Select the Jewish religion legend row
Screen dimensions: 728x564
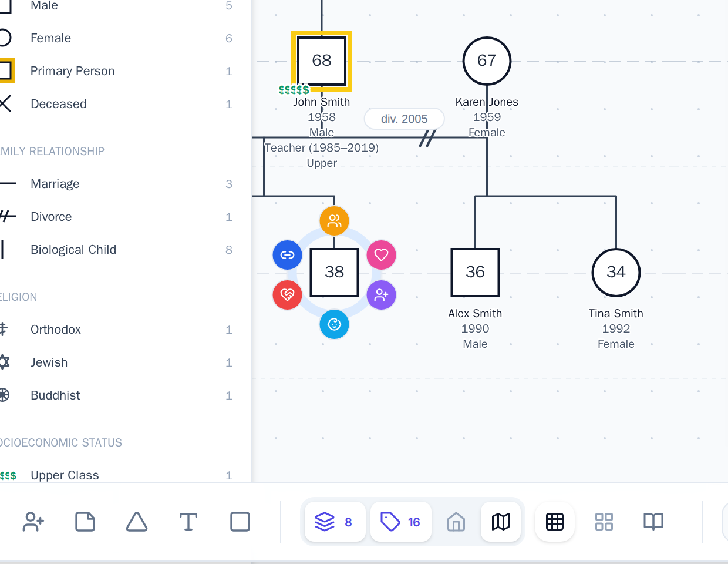[x=116, y=362]
